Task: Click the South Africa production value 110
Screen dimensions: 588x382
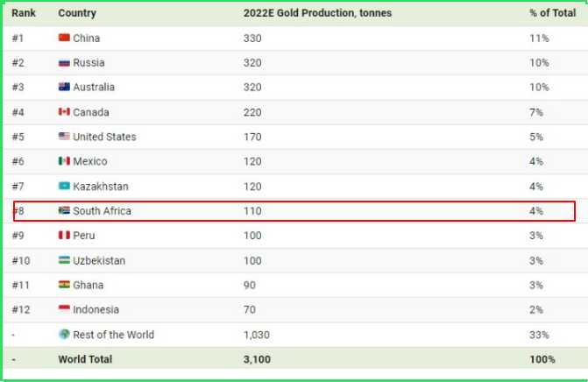Action: [252, 210]
